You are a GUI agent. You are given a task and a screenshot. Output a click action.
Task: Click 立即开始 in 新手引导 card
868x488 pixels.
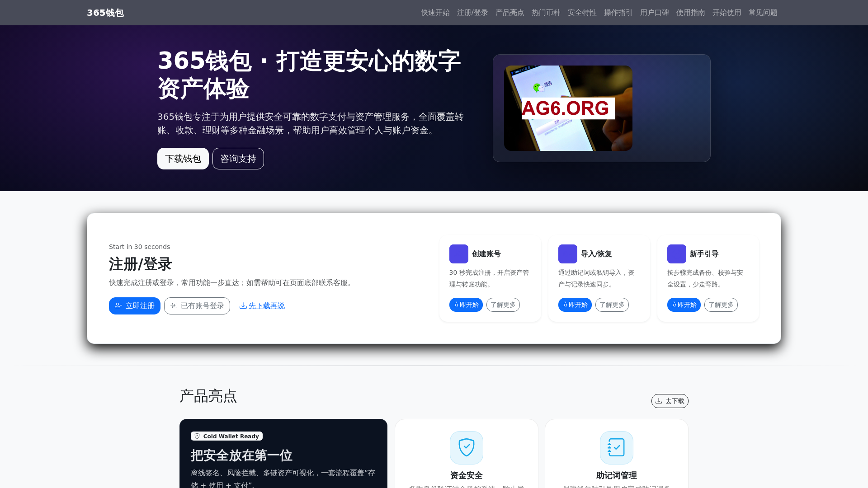point(684,305)
